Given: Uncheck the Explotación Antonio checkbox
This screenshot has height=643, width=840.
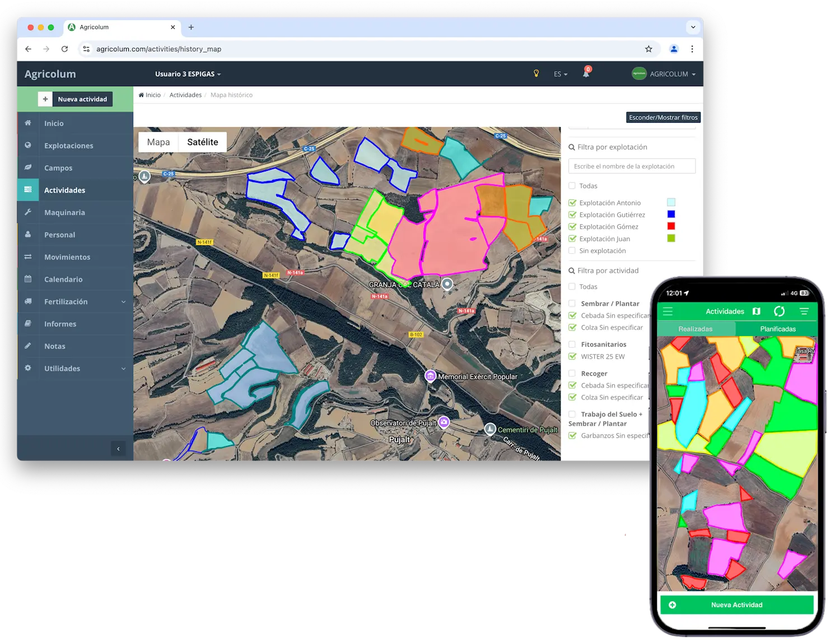Looking at the screenshot, I should click(572, 203).
